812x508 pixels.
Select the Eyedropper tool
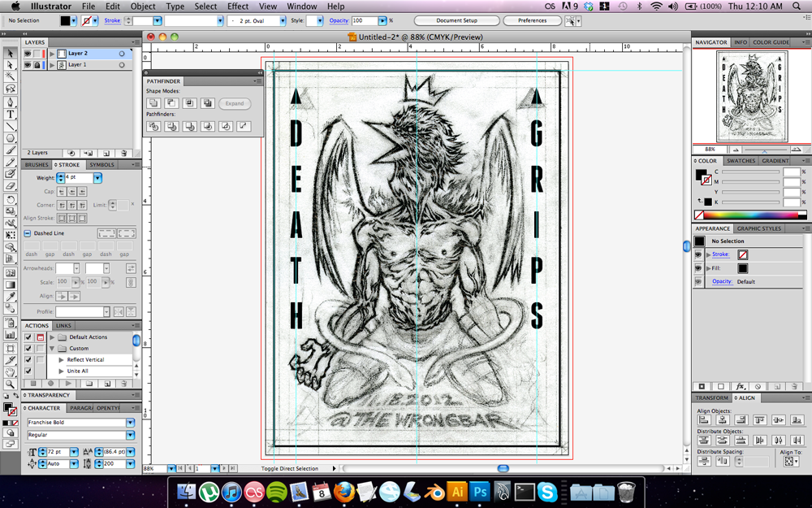point(11,297)
